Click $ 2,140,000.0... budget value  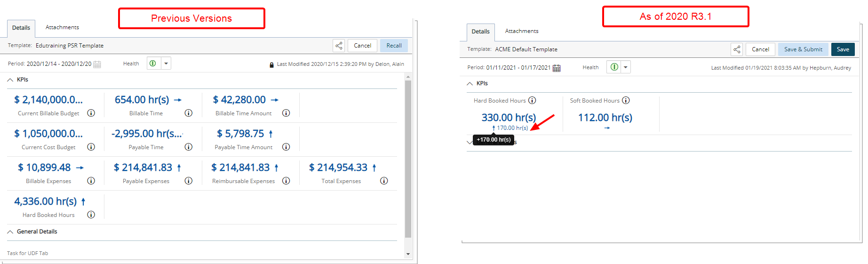click(x=48, y=100)
